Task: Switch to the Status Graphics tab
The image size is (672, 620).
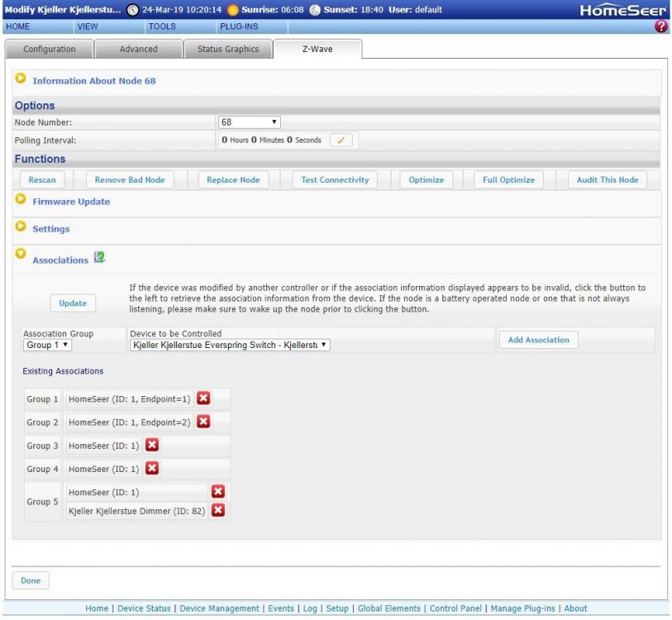Action: (227, 49)
